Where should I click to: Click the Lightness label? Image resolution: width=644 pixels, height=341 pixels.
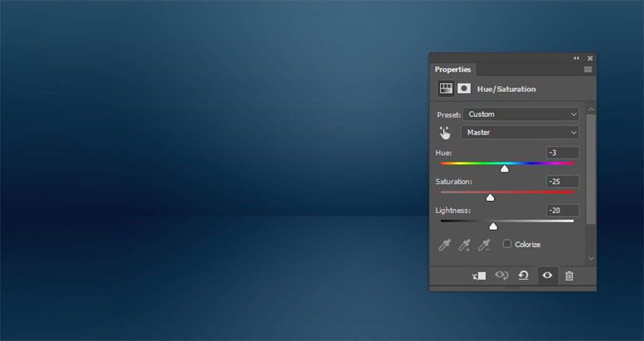453,211
